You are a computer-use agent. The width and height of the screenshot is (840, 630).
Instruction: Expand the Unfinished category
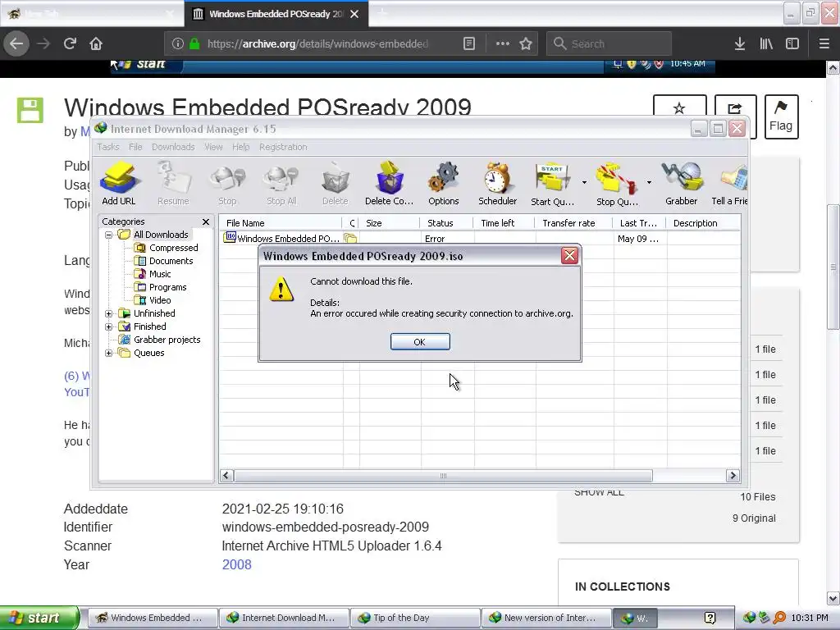pos(109,313)
